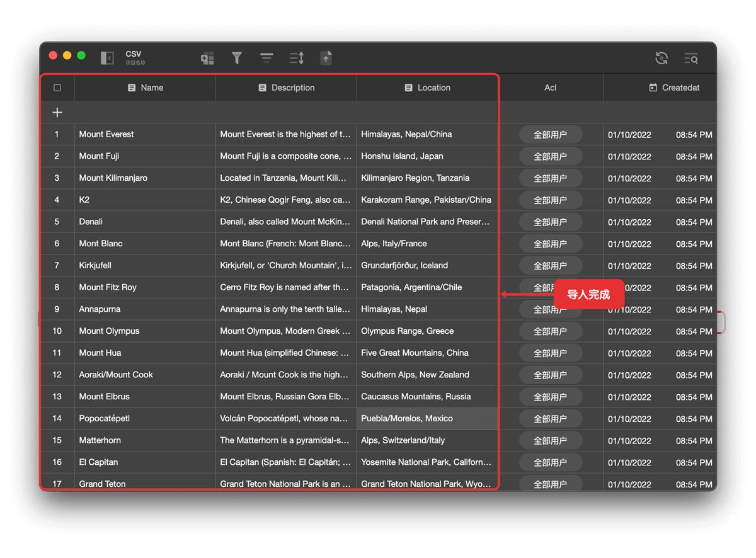Click the Description column text-type icon
This screenshot has height=558, width=756.
[263, 88]
